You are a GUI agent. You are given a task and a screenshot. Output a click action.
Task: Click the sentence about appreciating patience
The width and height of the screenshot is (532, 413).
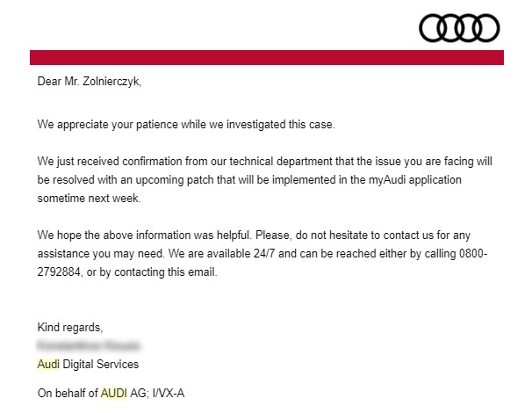pyautogui.click(x=186, y=125)
